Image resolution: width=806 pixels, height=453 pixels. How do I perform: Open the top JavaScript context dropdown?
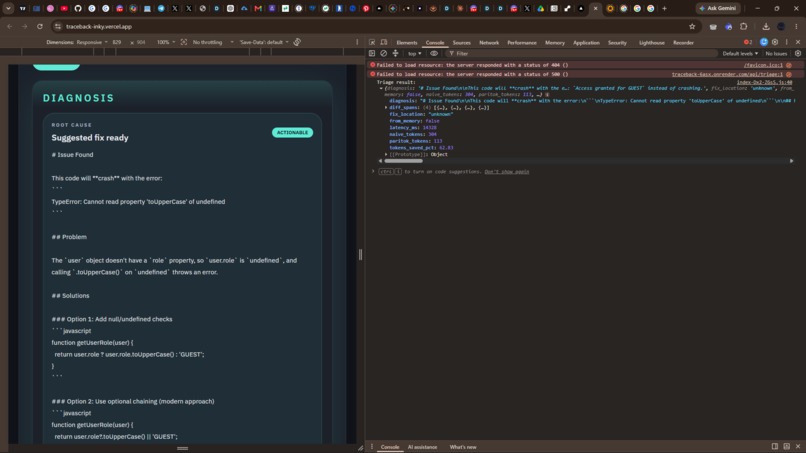414,53
